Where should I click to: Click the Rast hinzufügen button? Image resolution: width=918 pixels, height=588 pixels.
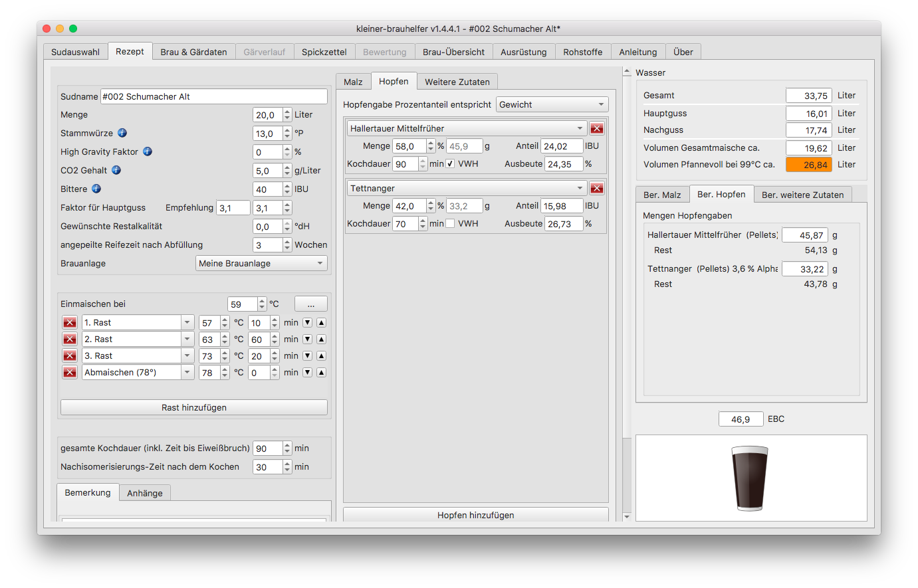193,407
